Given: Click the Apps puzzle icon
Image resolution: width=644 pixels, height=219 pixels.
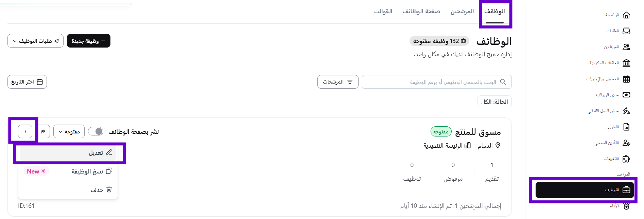Looking at the screenshot, I should 626,159.
